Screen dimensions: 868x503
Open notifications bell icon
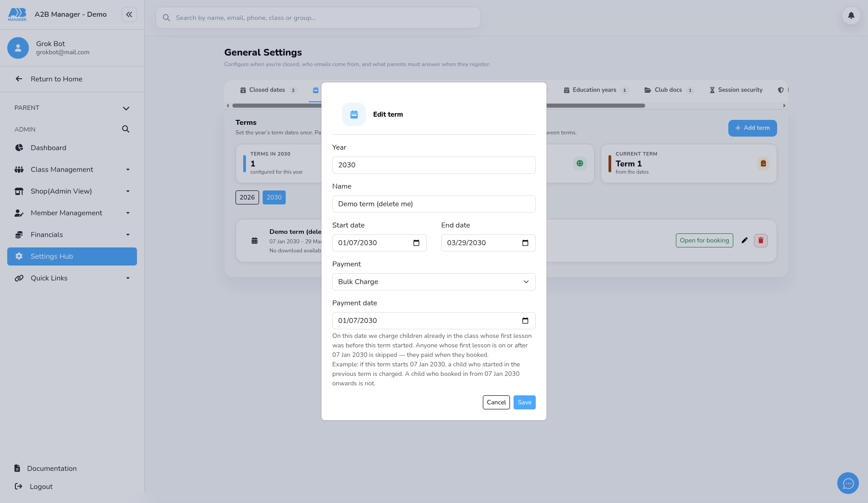[851, 15]
